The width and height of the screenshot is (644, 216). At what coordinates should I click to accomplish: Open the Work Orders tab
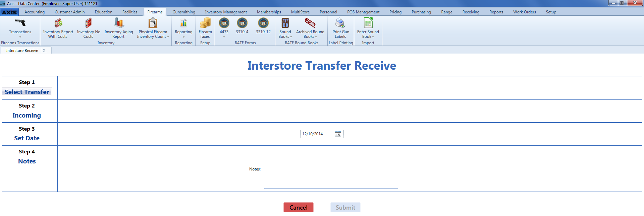pos(525,12)
